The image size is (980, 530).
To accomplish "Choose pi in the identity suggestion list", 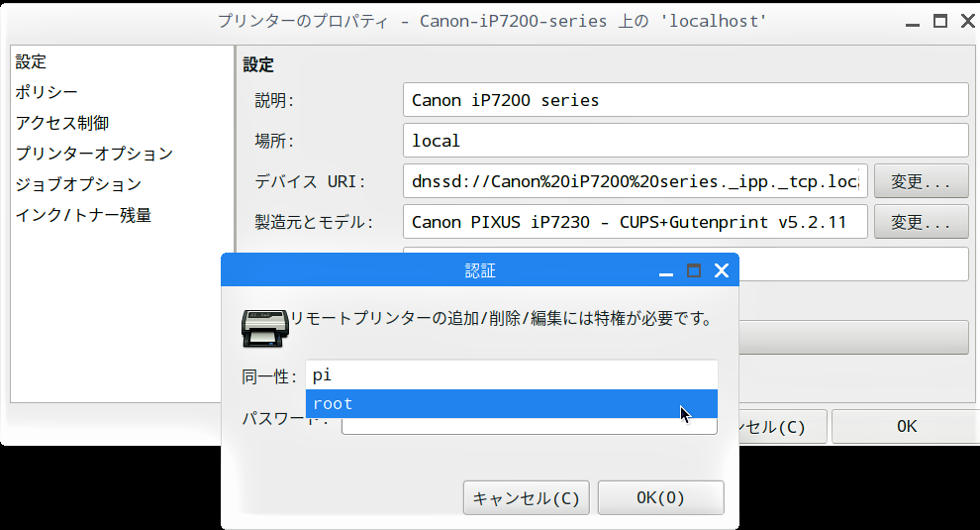I will [x=511, y=374].
